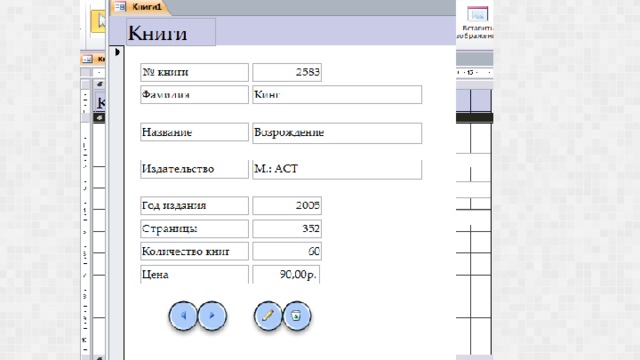Click the Издательство field with М.: АСТ

point(337,169)
